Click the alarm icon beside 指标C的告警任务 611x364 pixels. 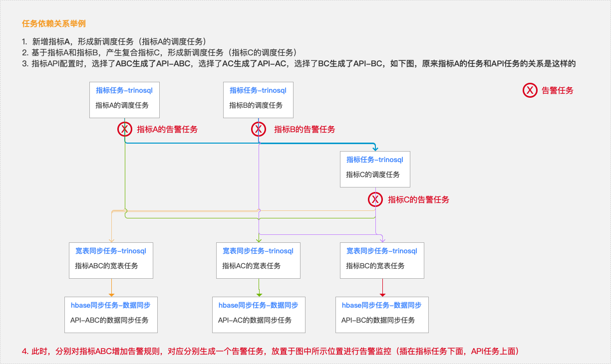point(375,199)
